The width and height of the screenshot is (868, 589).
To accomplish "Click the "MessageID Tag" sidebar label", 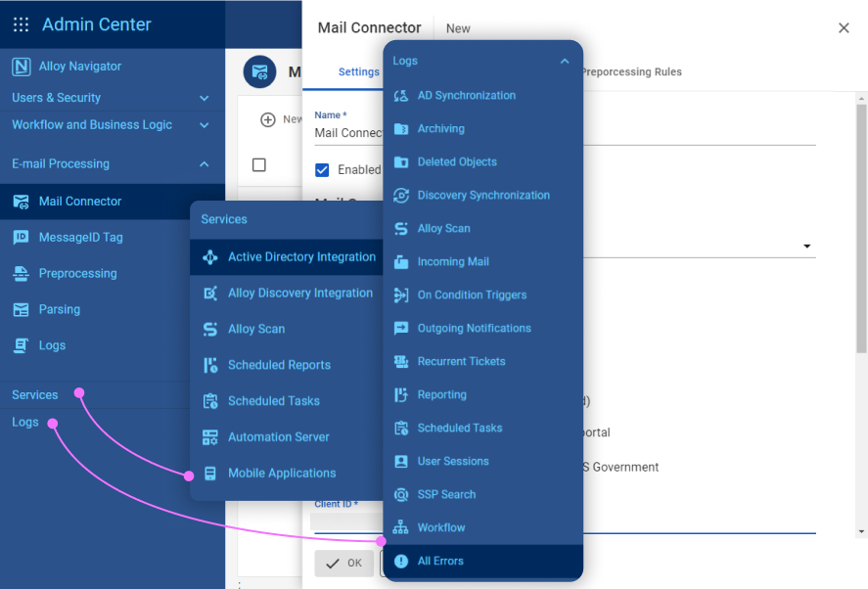I will pyautogui.click(x=81, y=238).
